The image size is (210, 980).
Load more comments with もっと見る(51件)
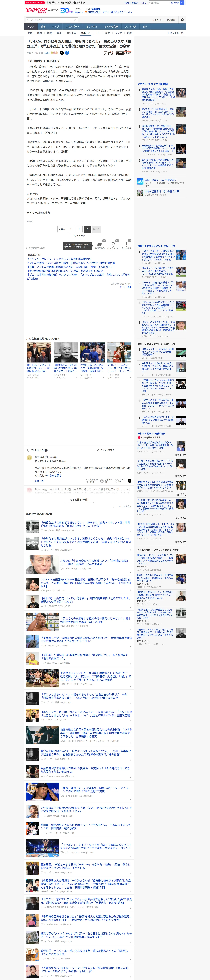point(79,499)
